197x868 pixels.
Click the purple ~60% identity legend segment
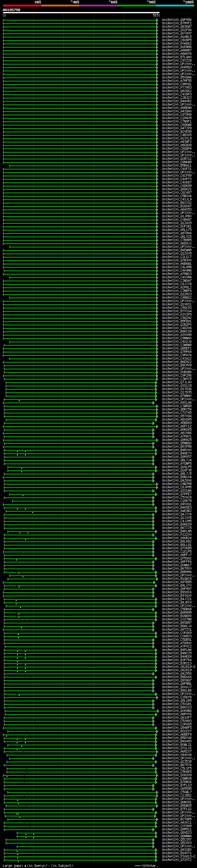pos(98,6)
